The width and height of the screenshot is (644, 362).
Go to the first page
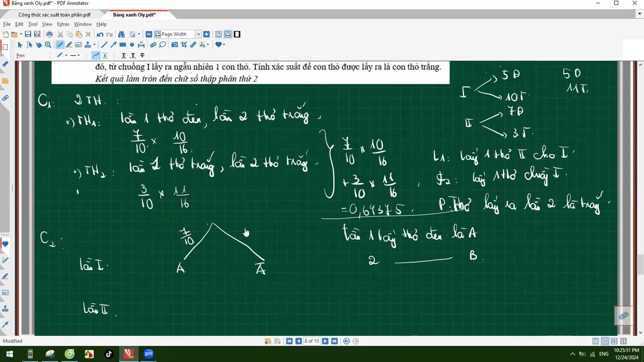point(289,341)
